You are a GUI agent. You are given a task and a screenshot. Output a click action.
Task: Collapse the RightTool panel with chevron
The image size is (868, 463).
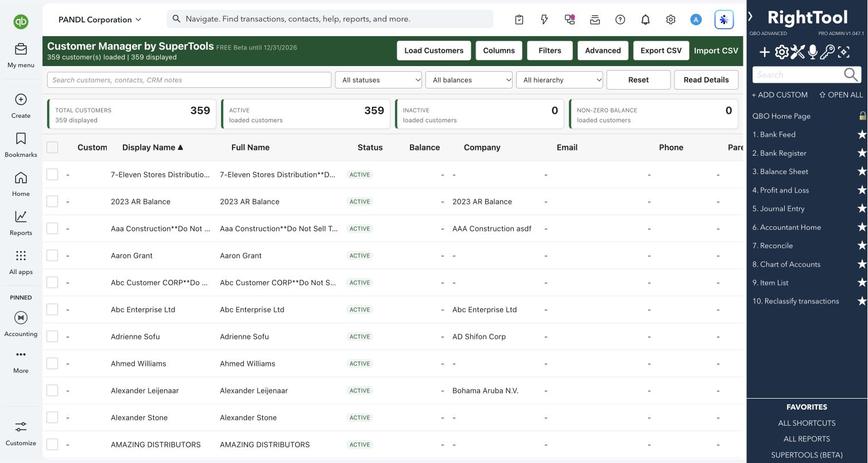pos(750,16)
